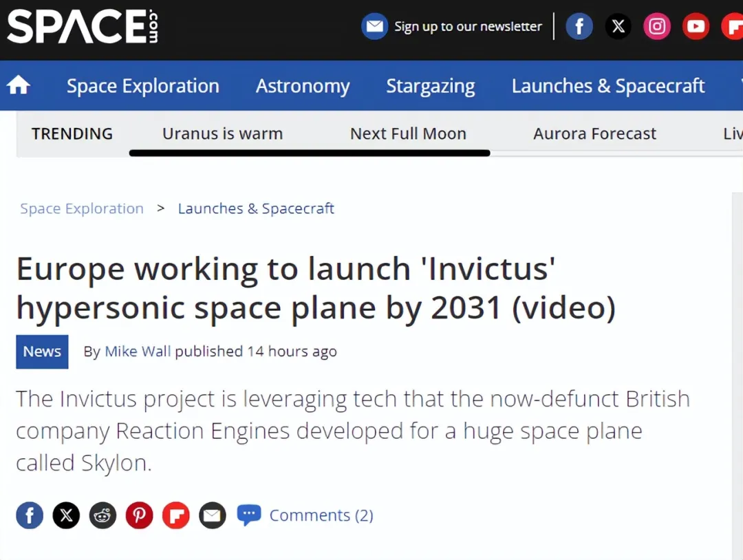Image resolution: width=743 pixels, height=560 pixels.
Task: Click 'Sign up to our newsletter' link
Action: pyautogui.click(x=469, y=27)
